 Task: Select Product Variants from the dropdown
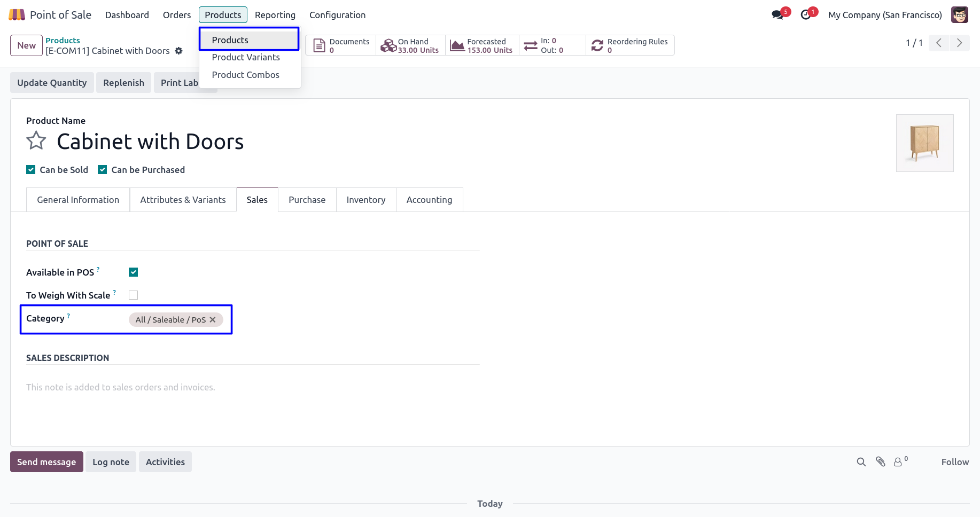coord(246,57)
